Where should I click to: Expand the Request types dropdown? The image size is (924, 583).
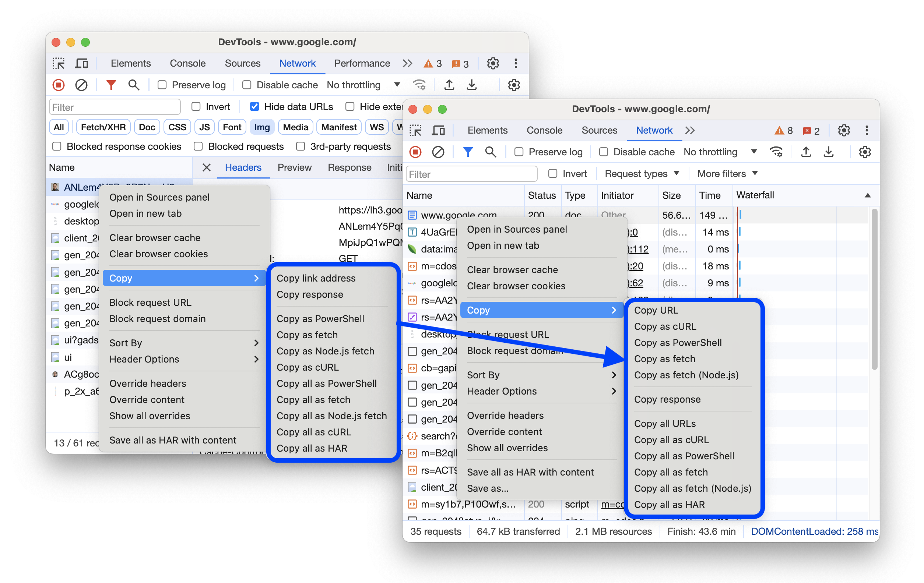[641, 173]
